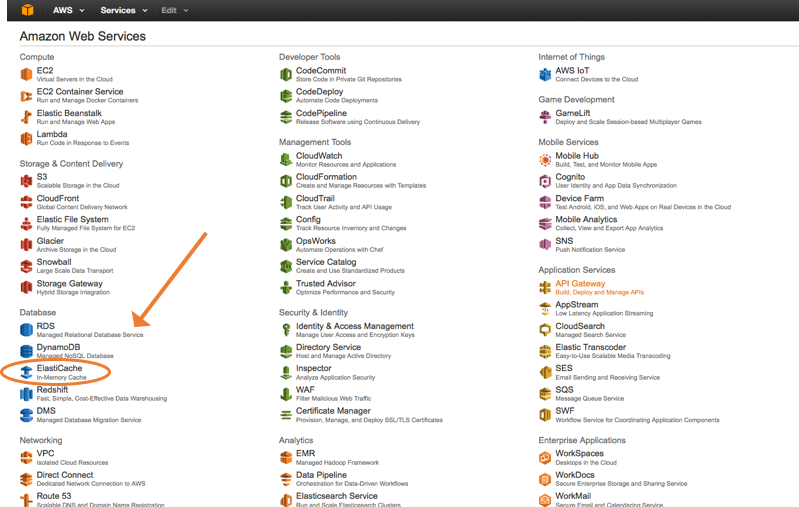Click the DynamoDB icon
The height and width of the screenshot is (507, 799).
tap(26, 351)
